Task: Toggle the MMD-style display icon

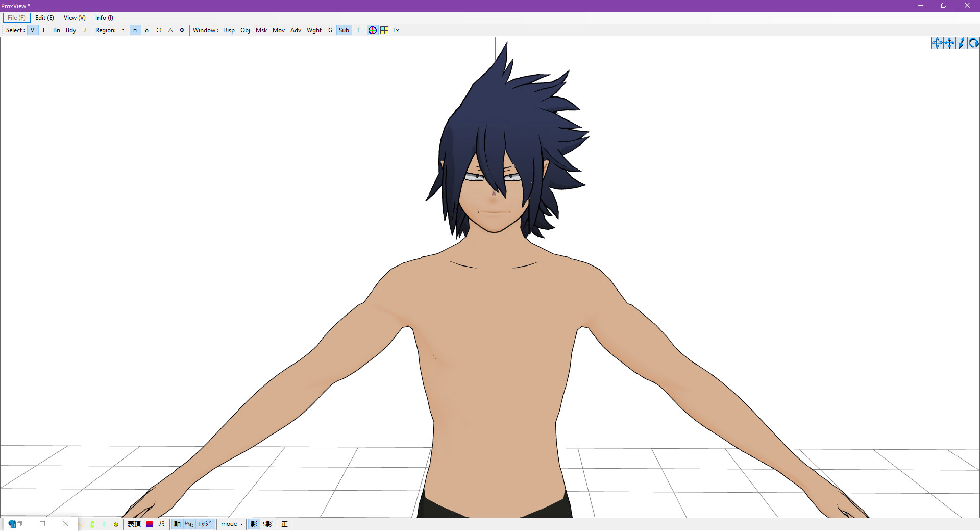Action: (x=189, y=524)
